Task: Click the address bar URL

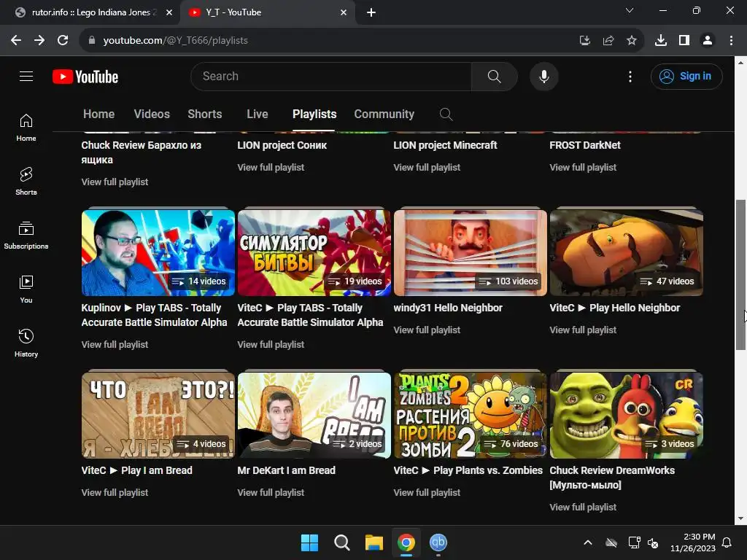Action: coord(175,41)
